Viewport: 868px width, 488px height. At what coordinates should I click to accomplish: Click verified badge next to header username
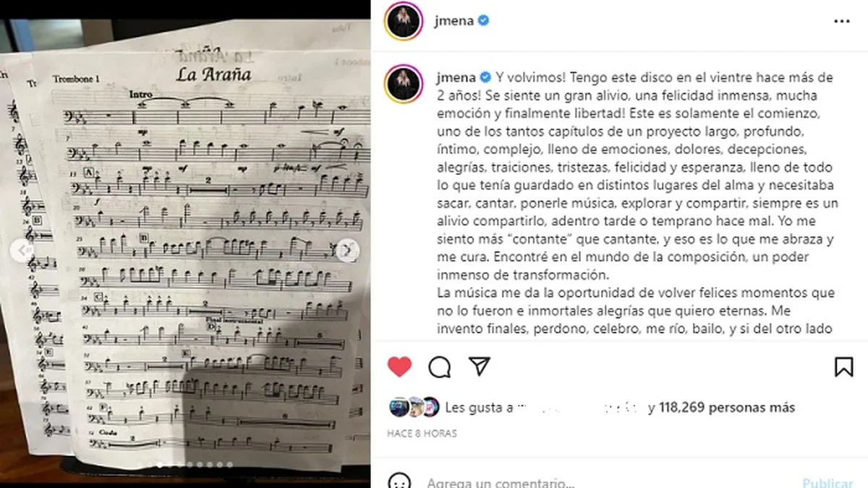tap(484, 21)
